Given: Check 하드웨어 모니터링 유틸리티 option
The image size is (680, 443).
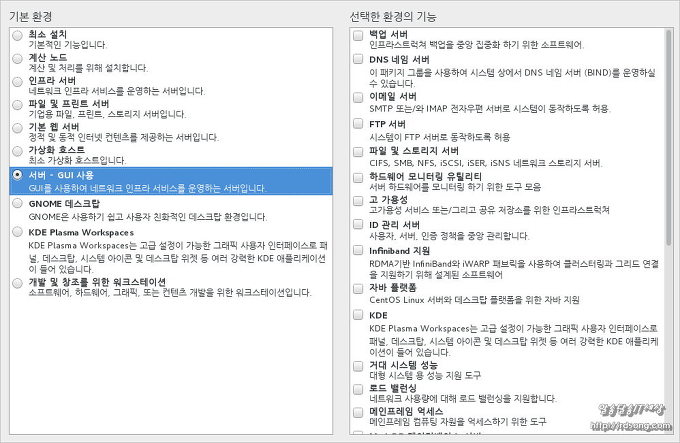Looking at the screenshot, I should coord(358,176).
